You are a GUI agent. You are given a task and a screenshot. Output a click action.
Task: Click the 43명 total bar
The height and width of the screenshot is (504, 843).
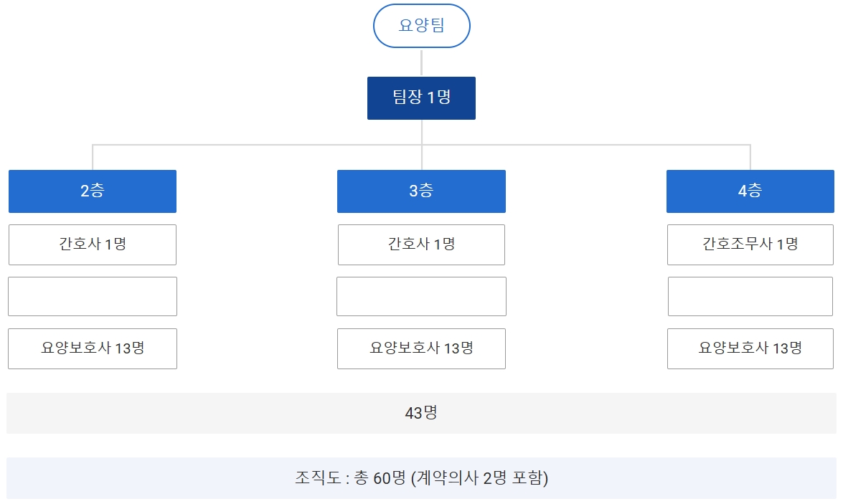pyautogui.click(x=422, y=413)
